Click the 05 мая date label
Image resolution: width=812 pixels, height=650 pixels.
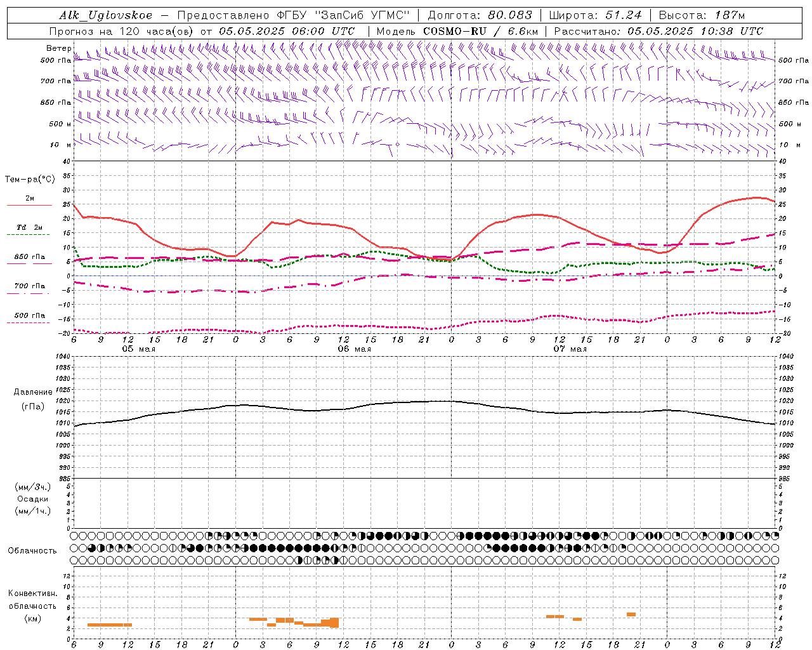(x=138, y=349)
